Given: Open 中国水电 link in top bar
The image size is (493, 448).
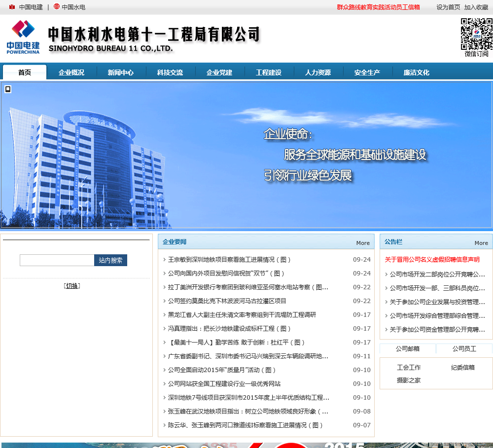Looking at the screenshot, I should pos(73,7).
